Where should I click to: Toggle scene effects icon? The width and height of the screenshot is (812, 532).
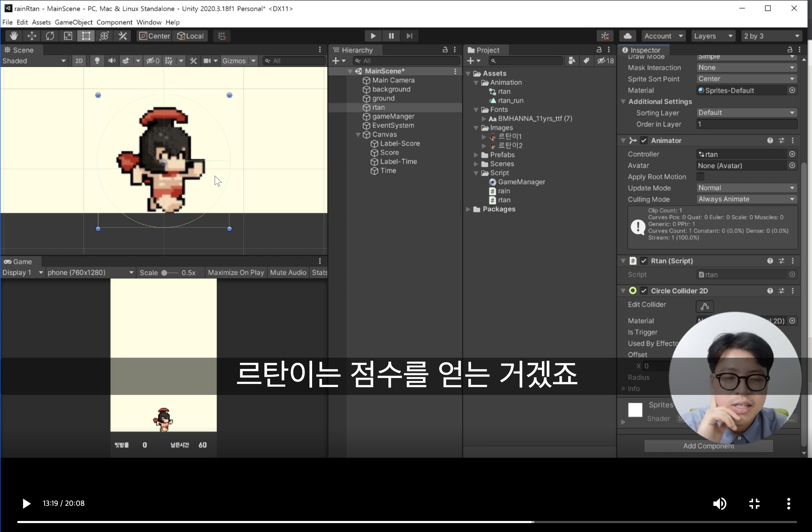[126, 61]
